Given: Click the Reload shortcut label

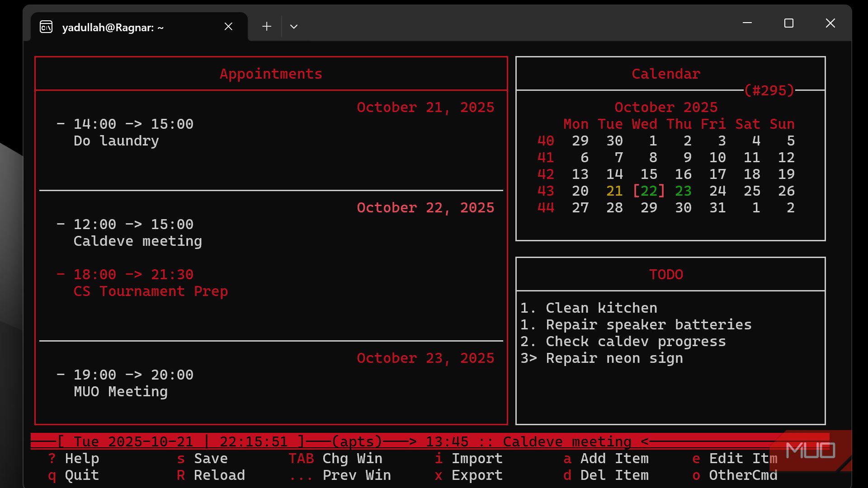Looking at the screenshot, I should pos(219,475).
